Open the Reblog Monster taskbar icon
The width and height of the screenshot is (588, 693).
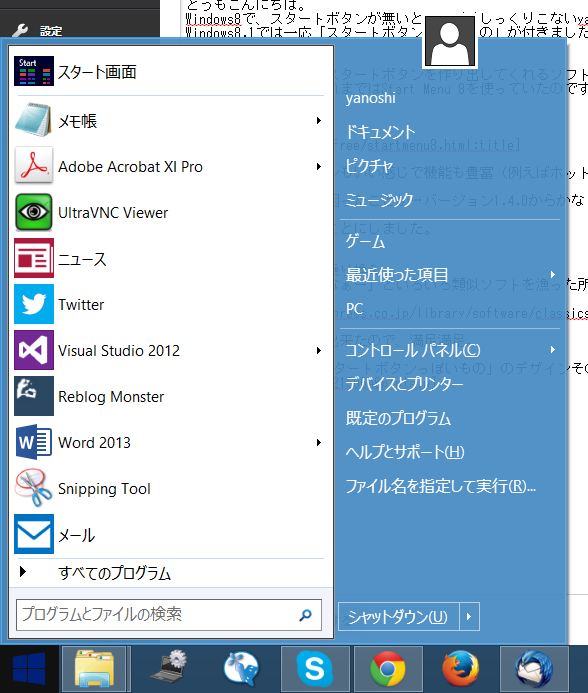point(241,669)
